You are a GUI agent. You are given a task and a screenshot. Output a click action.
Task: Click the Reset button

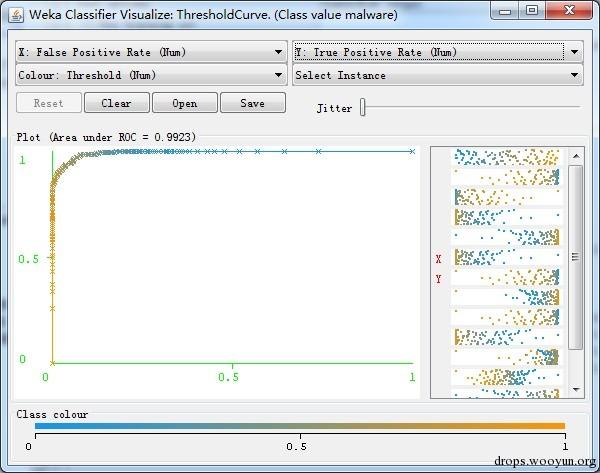click(49, 103)
